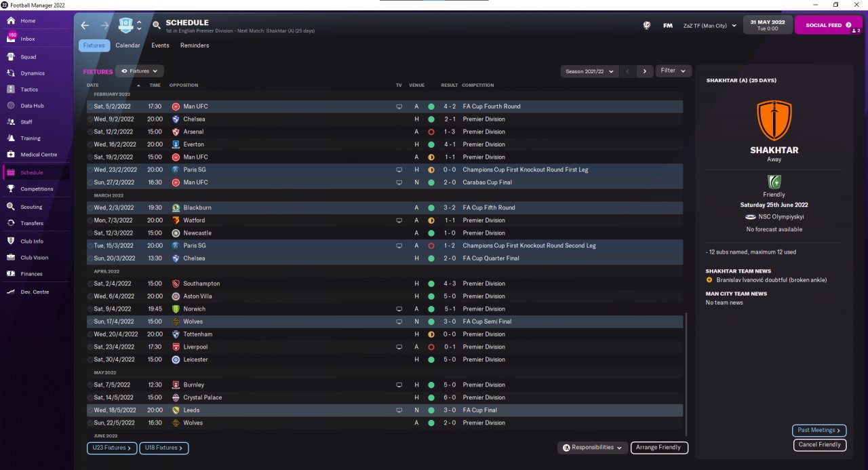Image resolution: width=868 pixels, height=470 pixels.
Task: Open the Season 2021/22 dropdown
Action: pos(590,71)
